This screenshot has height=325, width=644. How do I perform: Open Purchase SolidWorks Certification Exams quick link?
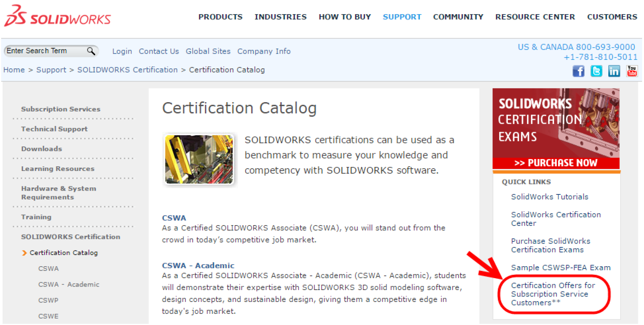tap(550, 245)
